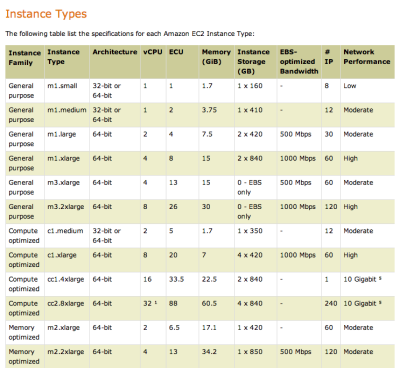The image size is (400, 368).
Task: Click the 32 vCPU value with footnote
Action: pos(150,304)
